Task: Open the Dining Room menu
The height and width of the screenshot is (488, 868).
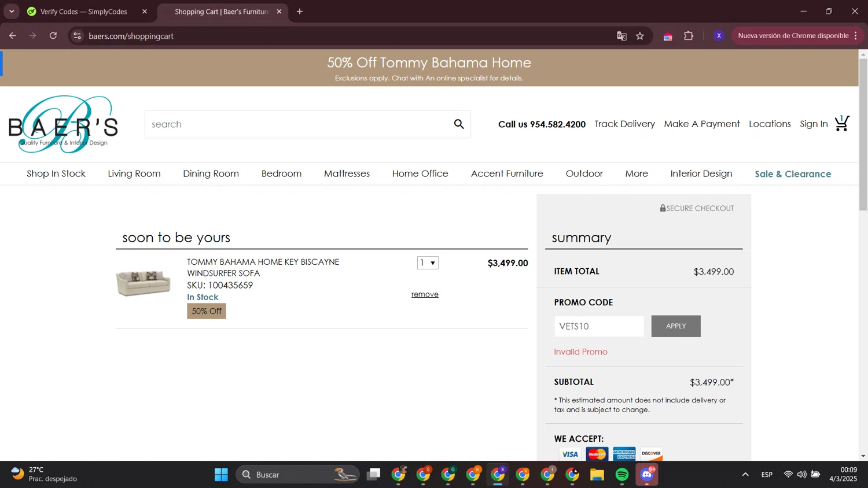Action: click(211, 173)
